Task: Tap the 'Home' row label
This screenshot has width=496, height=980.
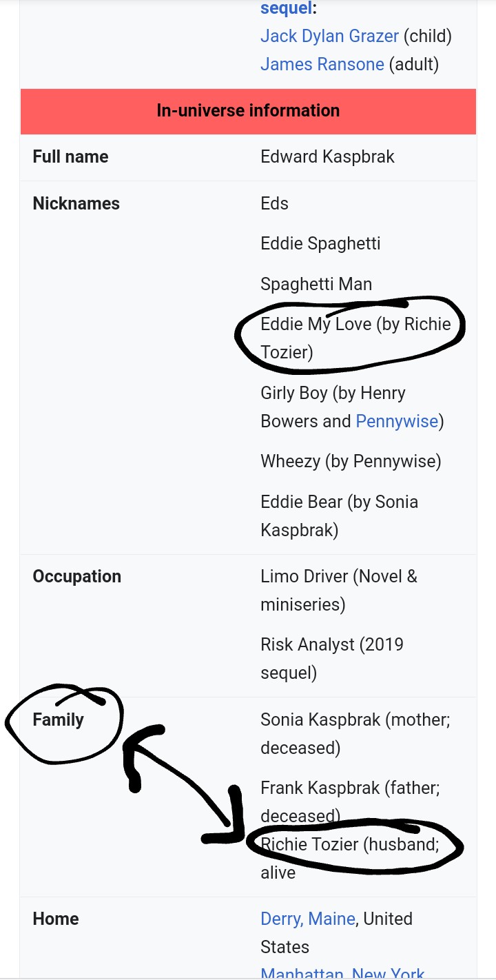Action: [x=55, y=919]
